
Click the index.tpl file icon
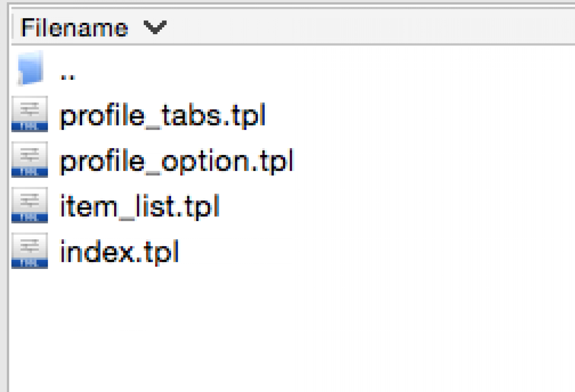(30, 251)
